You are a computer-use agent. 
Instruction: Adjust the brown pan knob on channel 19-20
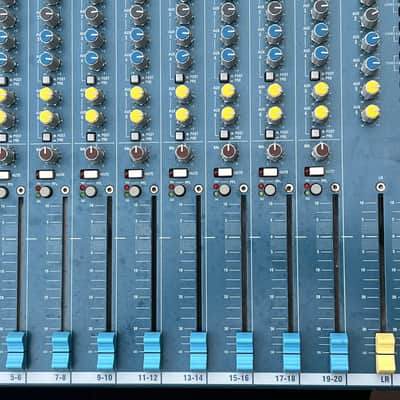pos(321,151)
